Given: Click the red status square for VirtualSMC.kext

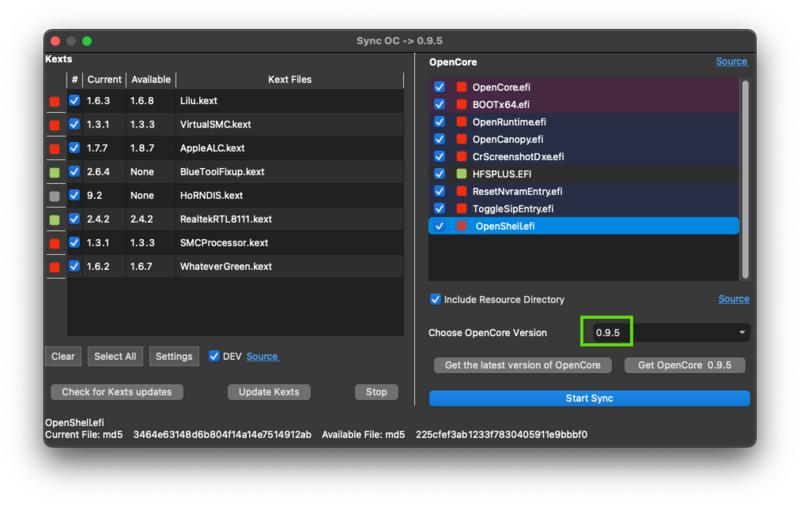Looking at the screenshot, I should tap(55, 125).
